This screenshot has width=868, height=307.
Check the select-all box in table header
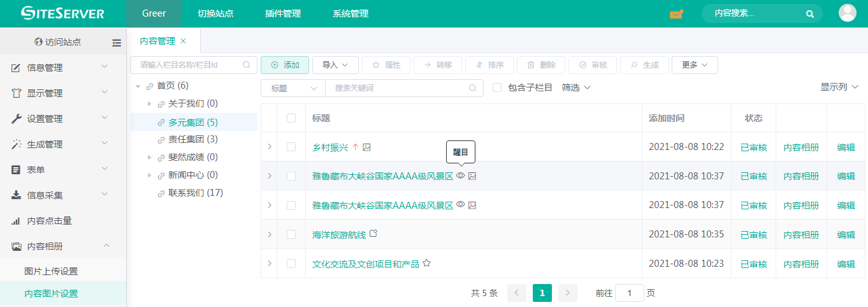[x=291, y=118]
